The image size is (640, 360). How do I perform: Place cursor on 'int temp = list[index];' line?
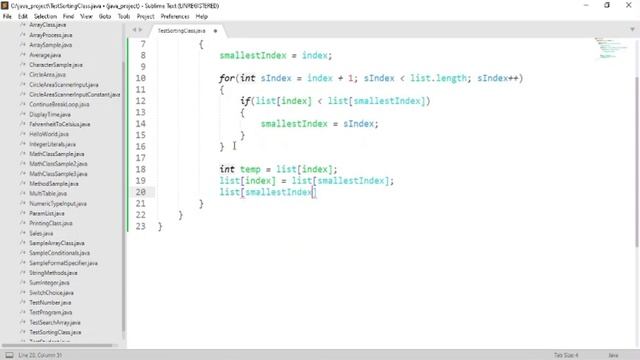278,169
